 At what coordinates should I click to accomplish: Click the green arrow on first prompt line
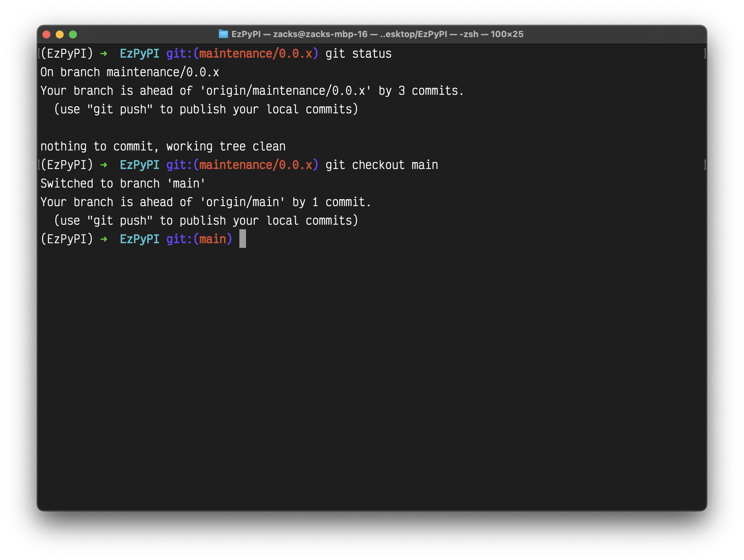[103, 54]
